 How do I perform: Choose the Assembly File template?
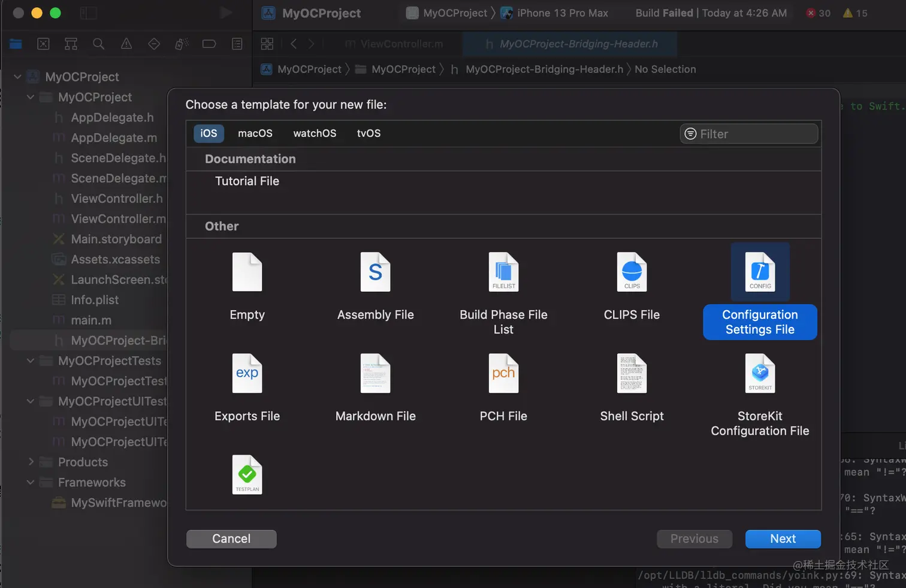click(x=376, y=286)
